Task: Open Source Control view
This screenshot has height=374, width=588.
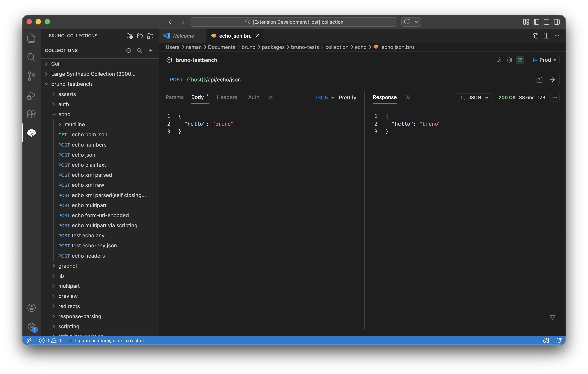Action: (31, 76)
